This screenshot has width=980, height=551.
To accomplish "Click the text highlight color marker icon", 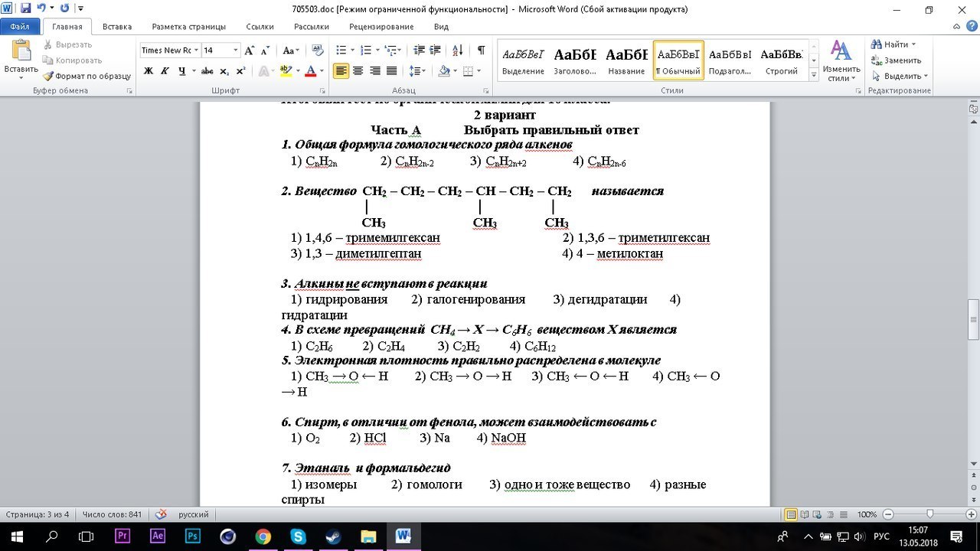I will (285, 71).
